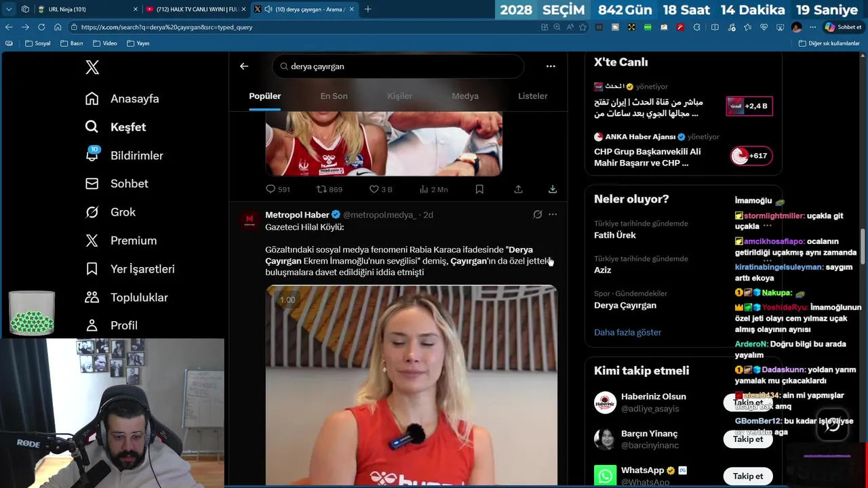Click the download icon on first post
This screenshot has height=488, width=868.
click(x=553, y=190)
